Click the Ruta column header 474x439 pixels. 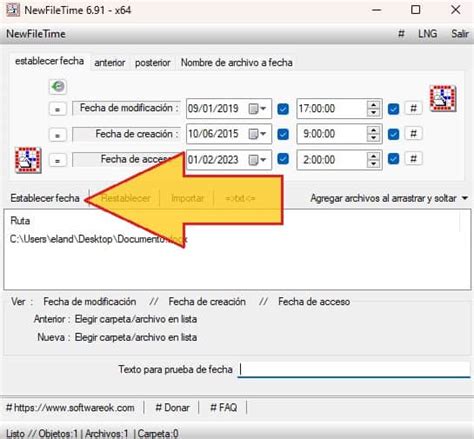[20, 221]
